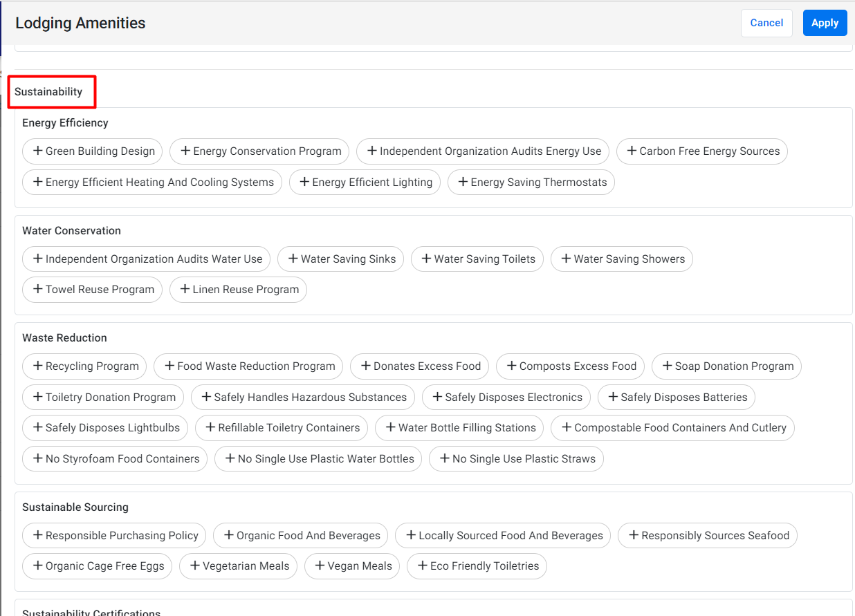Add Independent Organization Audits Water Use
This screenshot has width=855, height=616.
146,259
